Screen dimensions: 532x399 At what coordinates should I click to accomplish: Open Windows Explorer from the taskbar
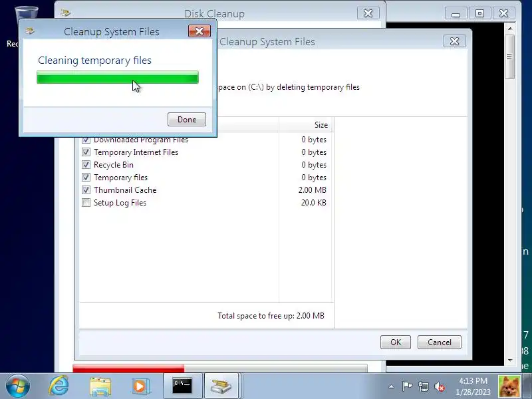100,386
